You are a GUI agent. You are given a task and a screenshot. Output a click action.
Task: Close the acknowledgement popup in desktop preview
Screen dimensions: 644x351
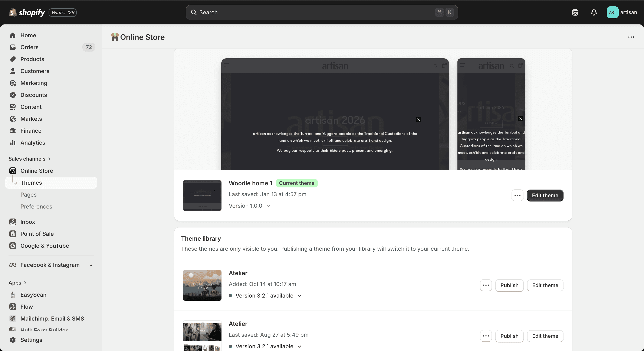pyautogui.click(x=419, y=120)
